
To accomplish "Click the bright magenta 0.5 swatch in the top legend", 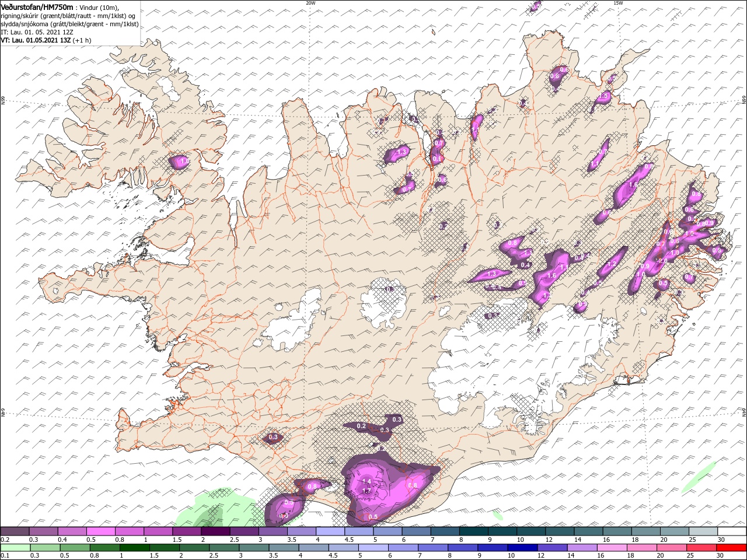I will (100, 531).
